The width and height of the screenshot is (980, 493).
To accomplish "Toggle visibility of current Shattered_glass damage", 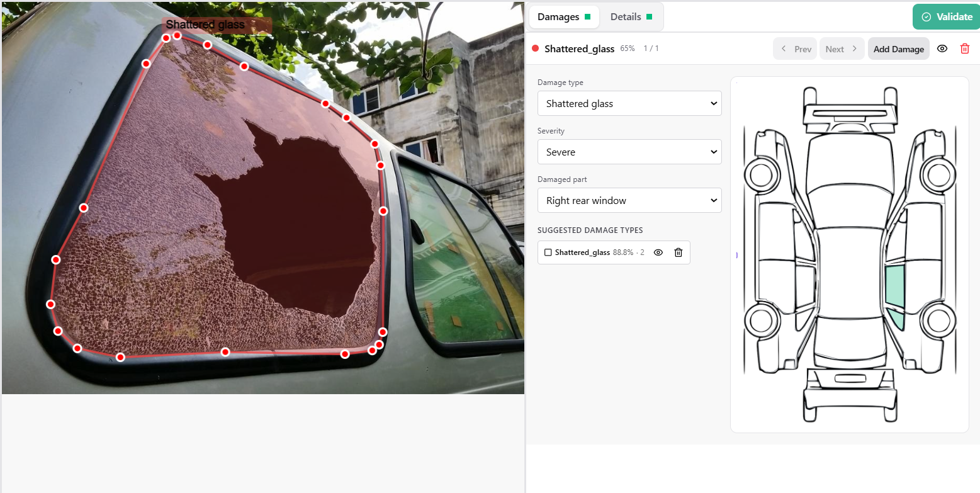I will (x=942, y=48).
